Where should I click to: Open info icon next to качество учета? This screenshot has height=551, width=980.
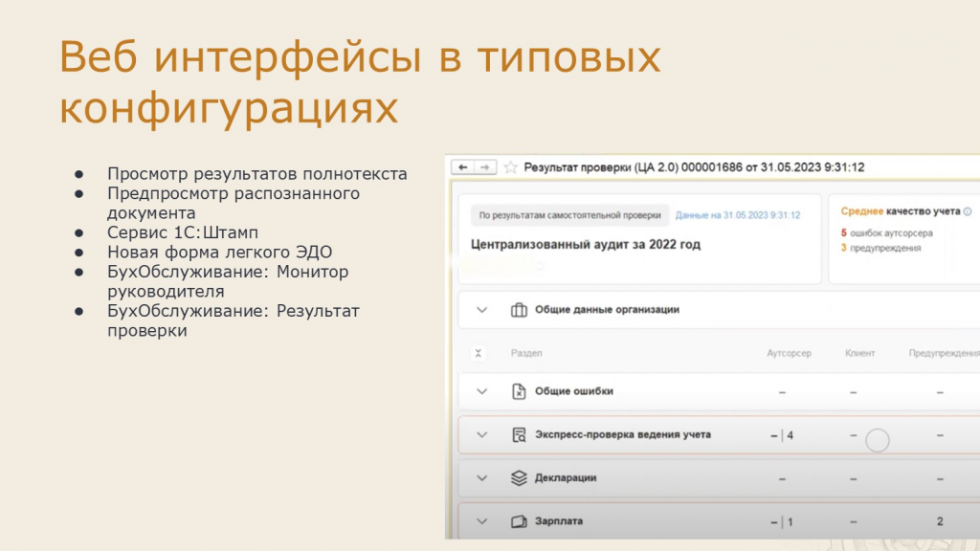point(968,211)
